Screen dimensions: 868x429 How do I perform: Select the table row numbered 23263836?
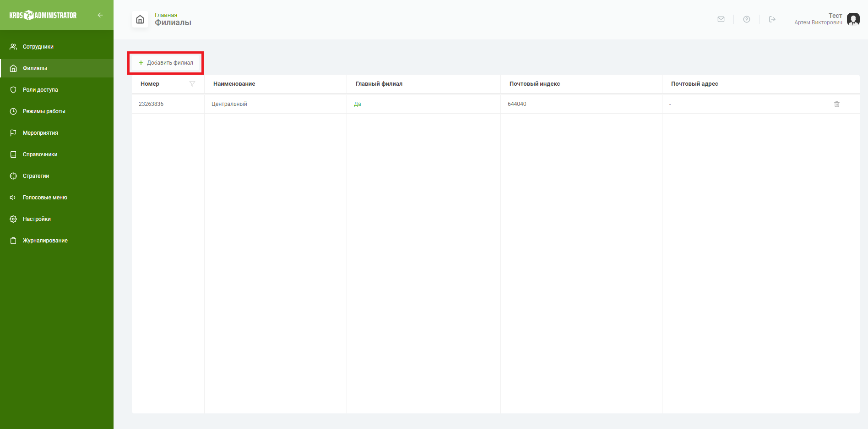coord(495,104)
